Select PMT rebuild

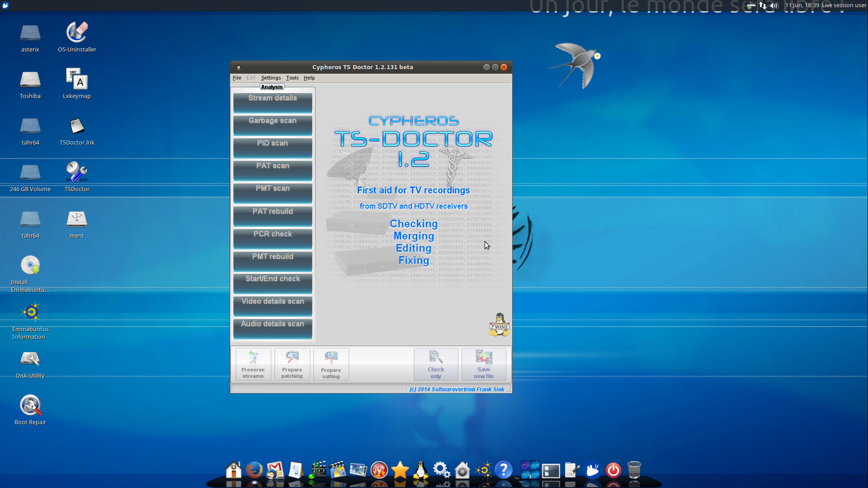coord(273,261)
